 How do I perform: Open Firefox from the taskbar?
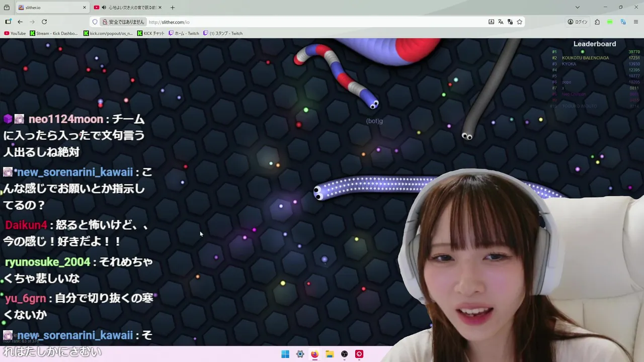pyautogui.click(x=314, y=354)
